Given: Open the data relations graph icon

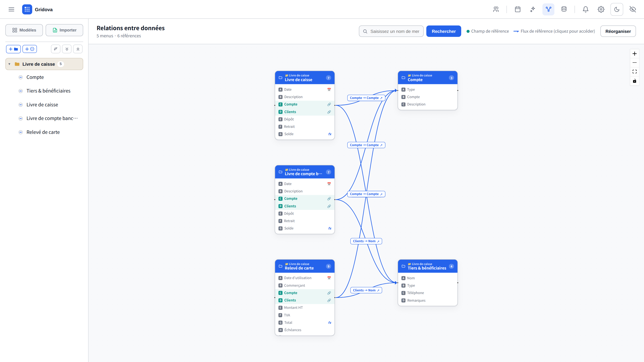Looking at the screenshot, I should 548,9.
